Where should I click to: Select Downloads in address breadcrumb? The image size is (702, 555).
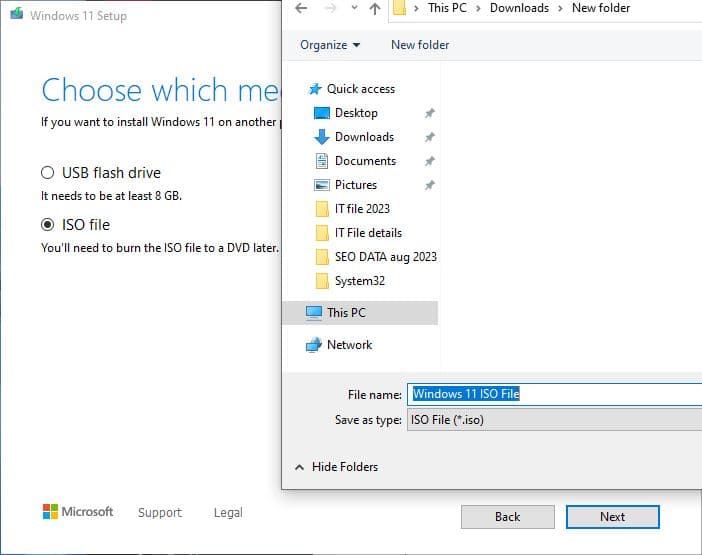[x=519, y=8]
